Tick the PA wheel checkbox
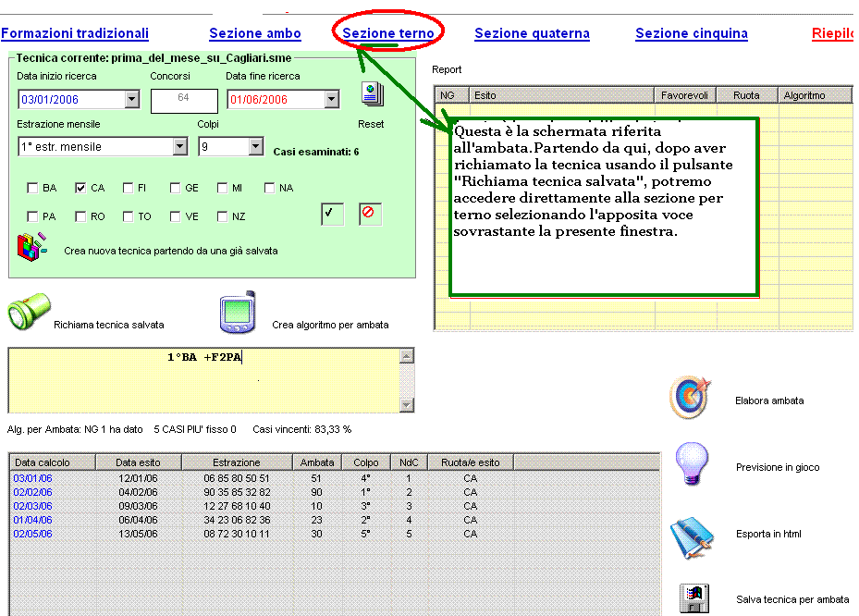The width and height of the screenshot is (859, 616). [32, 216]
